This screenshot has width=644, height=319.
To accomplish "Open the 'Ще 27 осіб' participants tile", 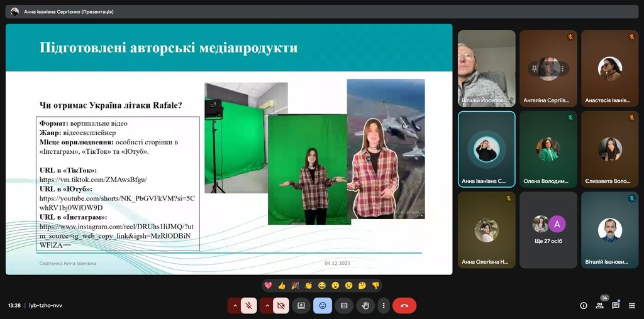I will (x=548, y=230).
